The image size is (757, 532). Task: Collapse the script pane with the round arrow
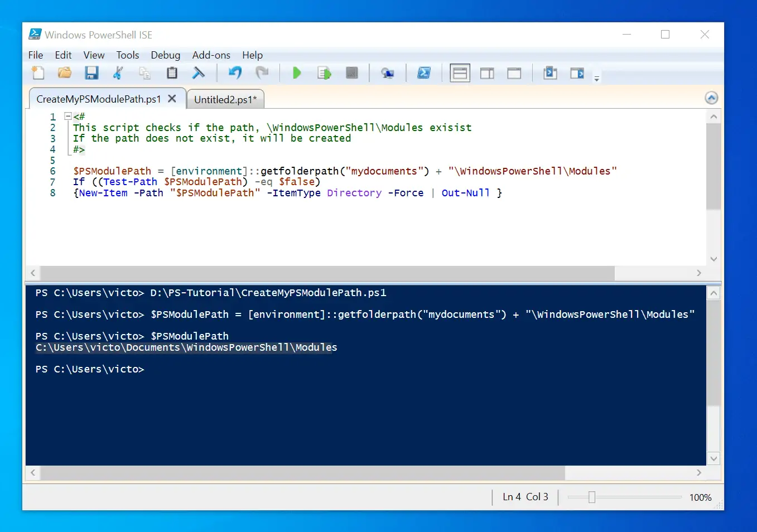tap(711, 98)
